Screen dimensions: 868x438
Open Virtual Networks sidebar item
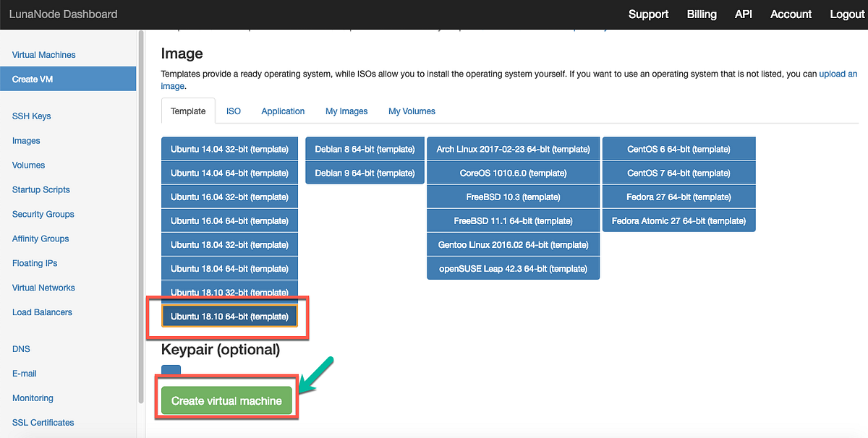coord(43,288)
